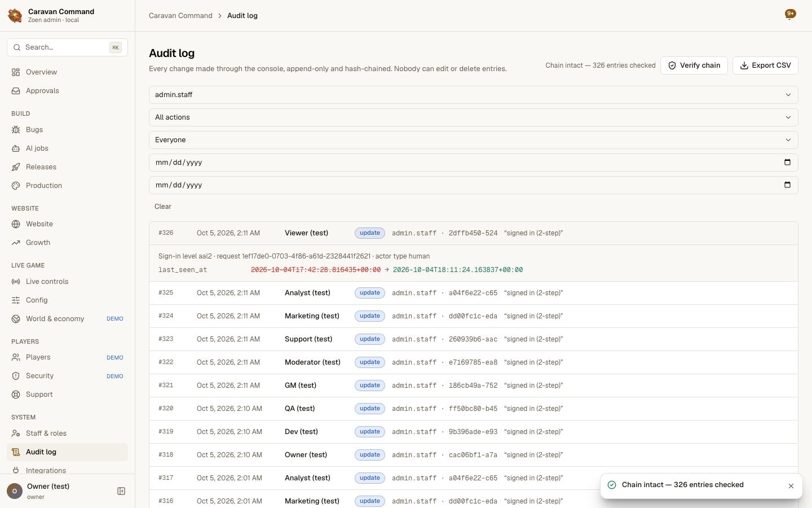Click the Caravan Command logo icon
Image resolution: width=812 pixels, height=508 pixels.
point(15,16)
